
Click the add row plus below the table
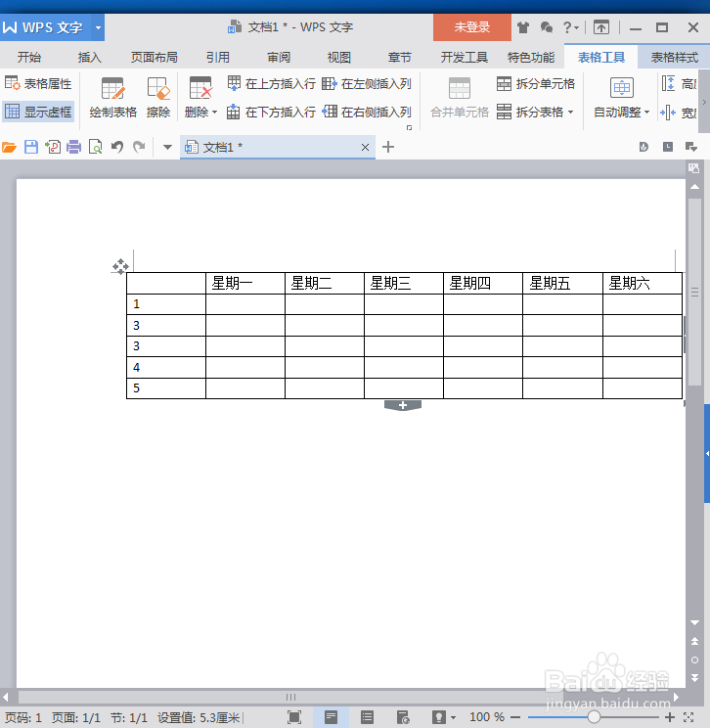(x=403, y=405)
